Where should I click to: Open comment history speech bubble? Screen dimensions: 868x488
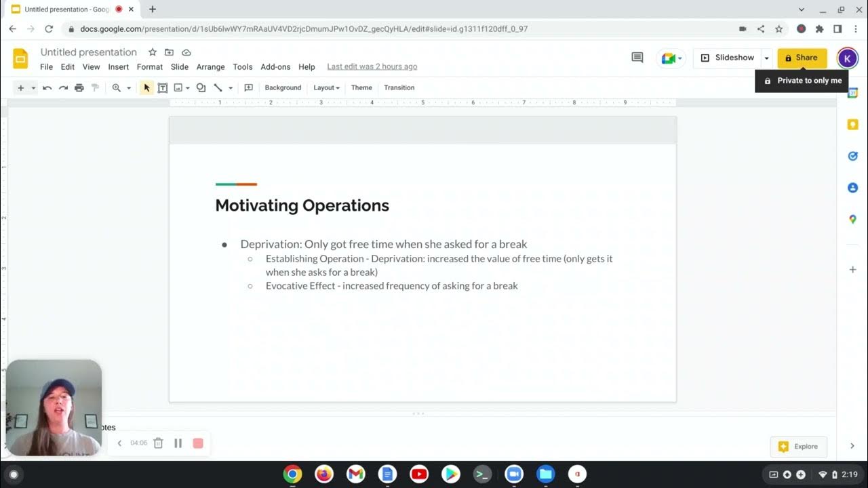pyautogui.click(x=637, y=58)
